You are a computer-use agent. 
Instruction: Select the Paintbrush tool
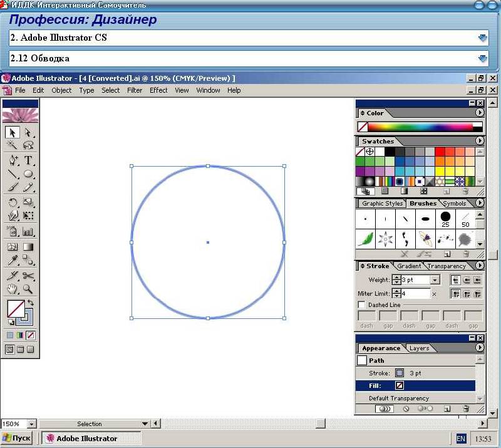tap(13, 187)
